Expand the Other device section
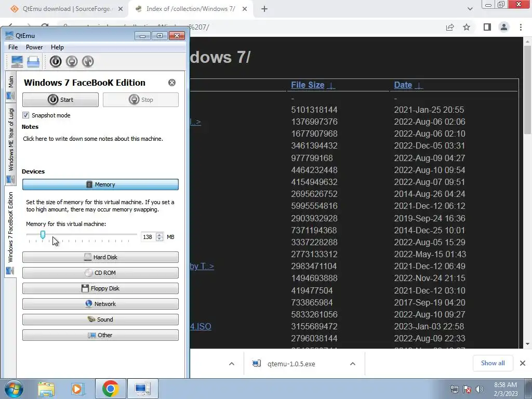 click(100, 335)
